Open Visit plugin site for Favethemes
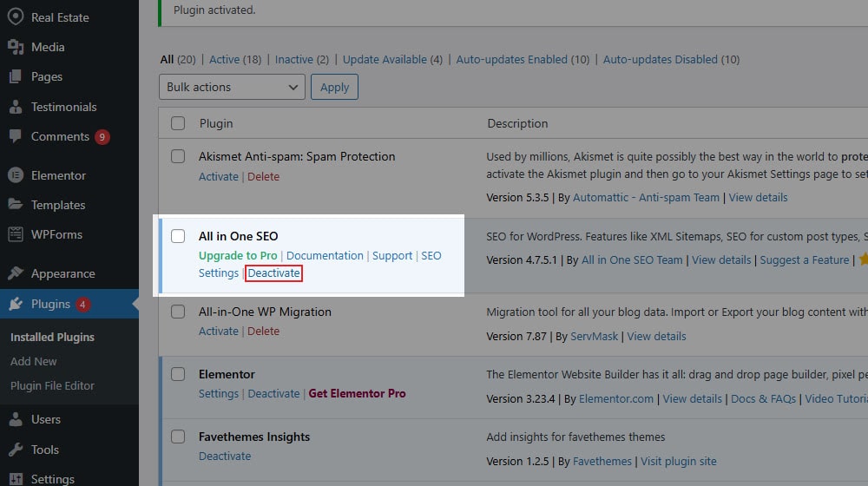 pos(679,461)
